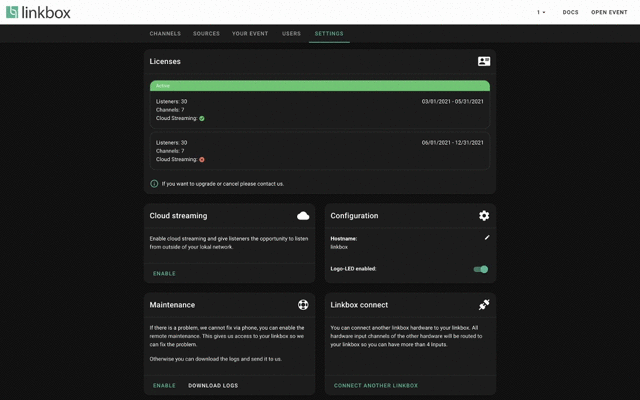Viewport: 640px width, 400px height.
Task: Click the red cloud streaming cross
Action: (202, 160)
